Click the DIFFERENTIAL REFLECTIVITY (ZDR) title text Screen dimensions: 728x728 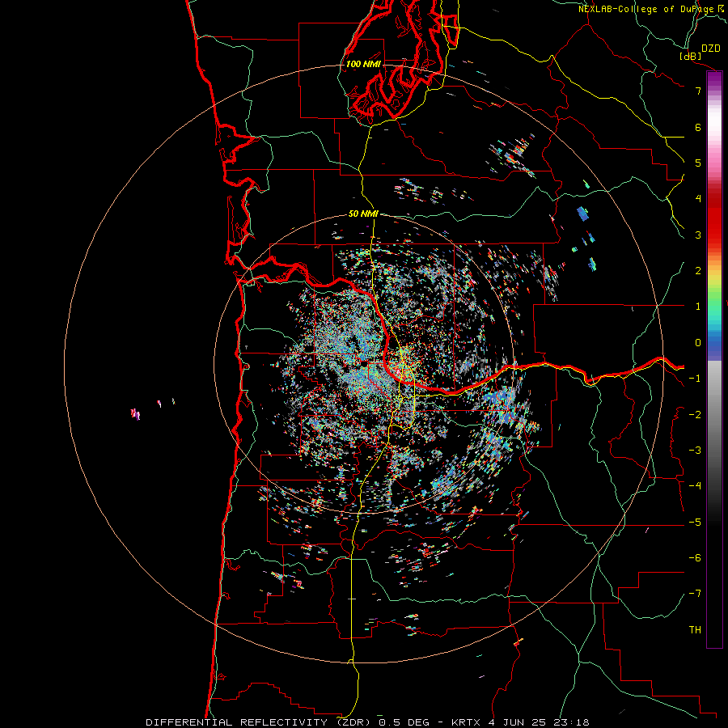tap(258, 722)
